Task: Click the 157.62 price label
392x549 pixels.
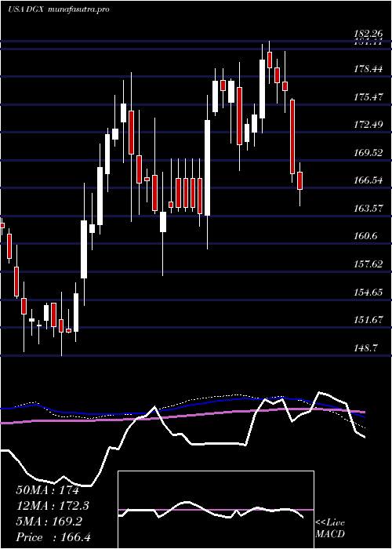Action: tap(368, 264)
